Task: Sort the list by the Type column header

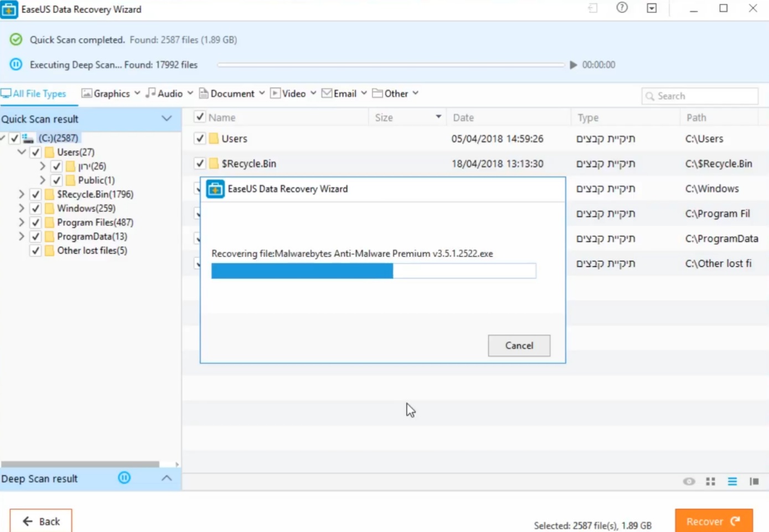Action: click(x=588, y=117)
